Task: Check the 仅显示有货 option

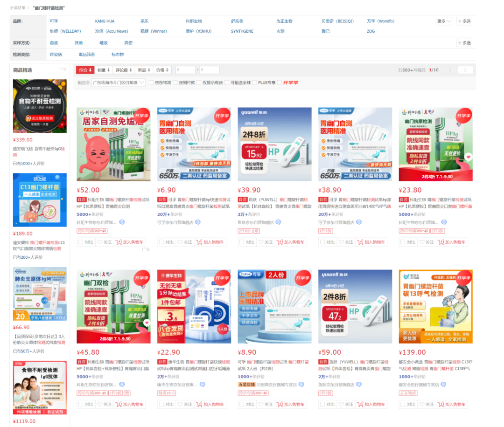Action: (x=199, y=83)
